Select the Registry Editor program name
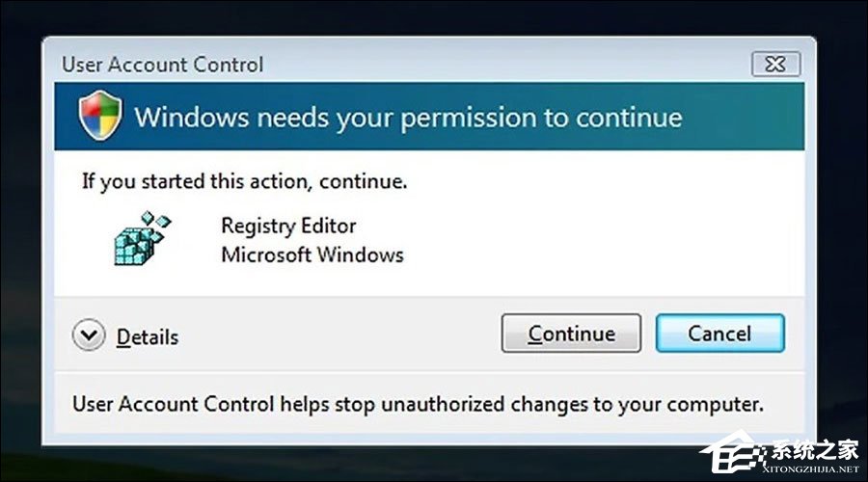This screenshot has width=868, height=482. (x=288, y=226)
